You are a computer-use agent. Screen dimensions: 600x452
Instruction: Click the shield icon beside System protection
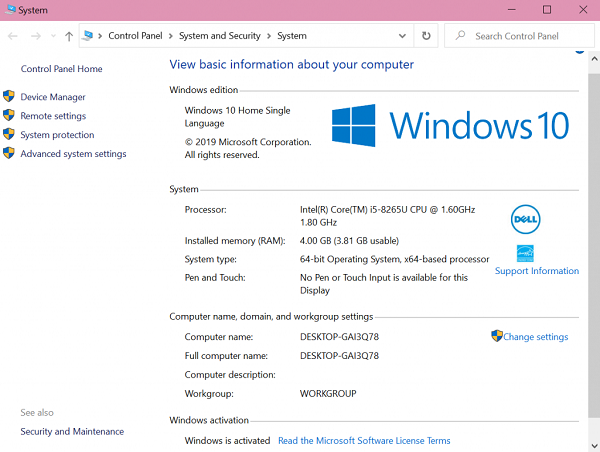(9, 135)
